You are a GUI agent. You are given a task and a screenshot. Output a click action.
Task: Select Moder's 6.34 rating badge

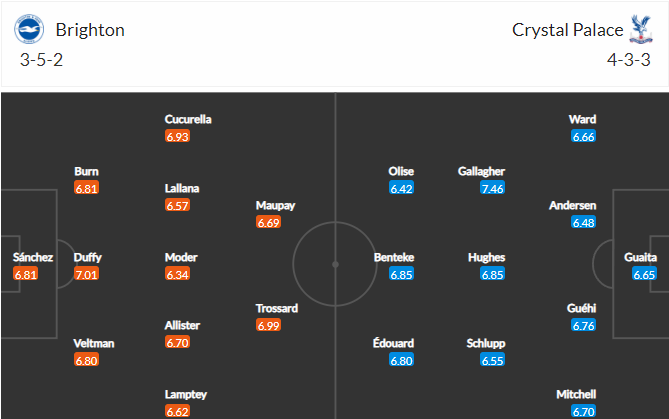coord(177,274)
